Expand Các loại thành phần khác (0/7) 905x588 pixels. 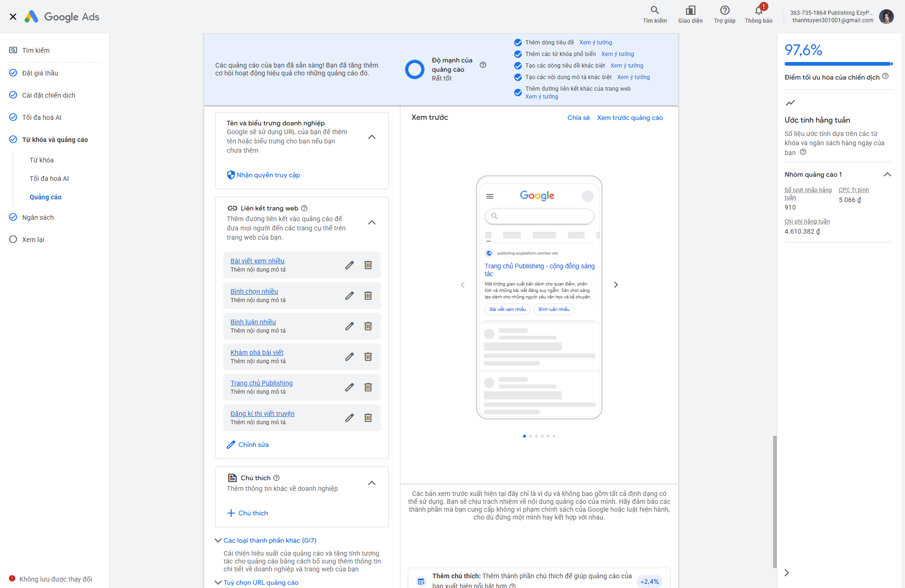266,540
